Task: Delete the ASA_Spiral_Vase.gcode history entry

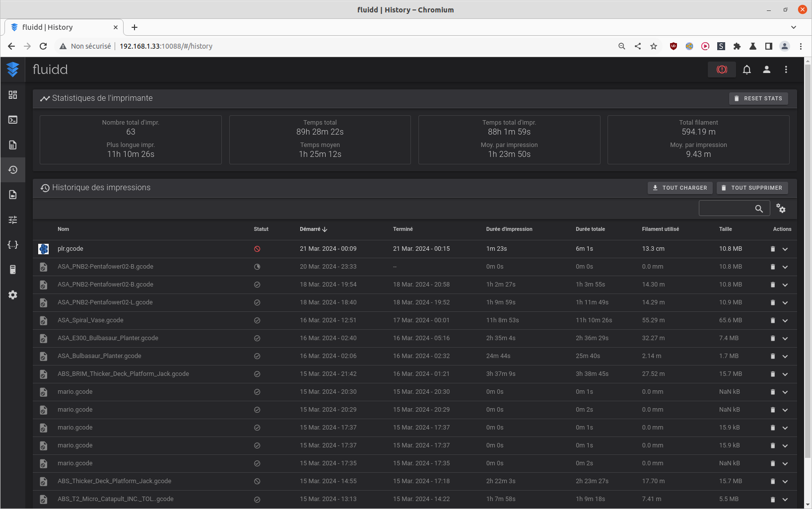Action: click(773, 321)
